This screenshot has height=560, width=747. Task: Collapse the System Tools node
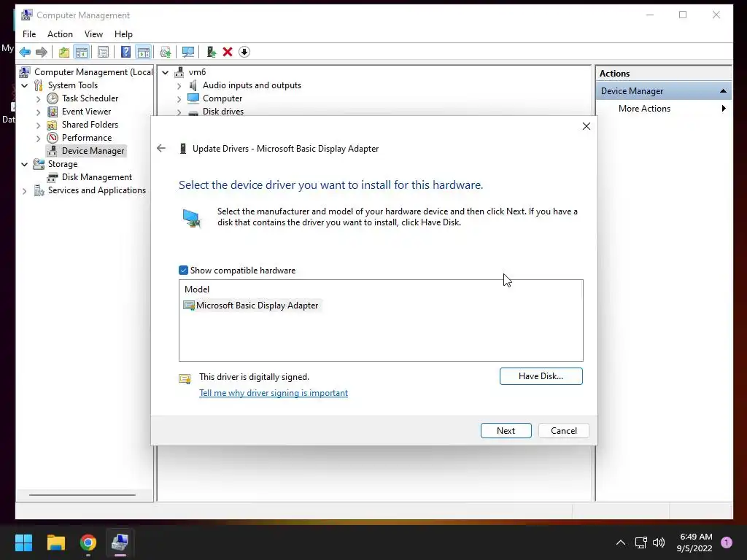tap(25, 86)
